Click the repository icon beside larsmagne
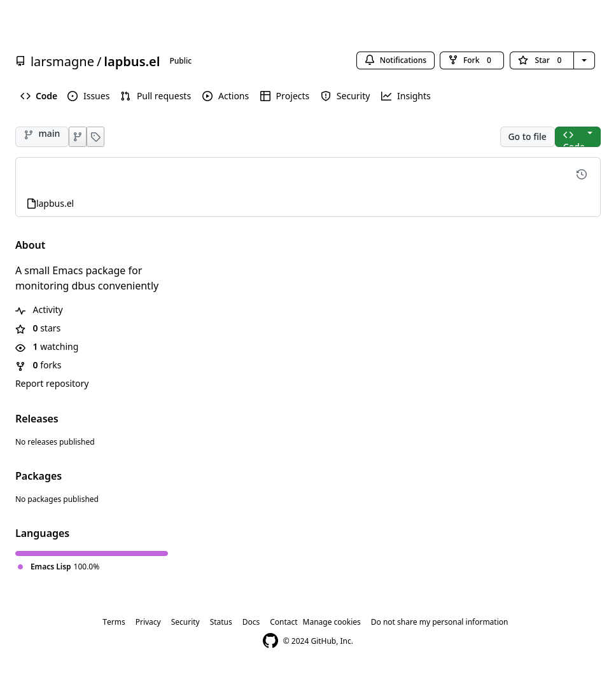Screen dimensions: 616x675 [20, 62]
